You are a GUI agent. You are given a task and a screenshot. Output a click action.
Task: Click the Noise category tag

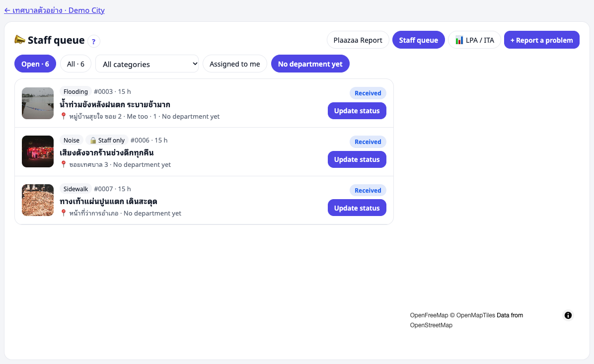tap(72, 140)
